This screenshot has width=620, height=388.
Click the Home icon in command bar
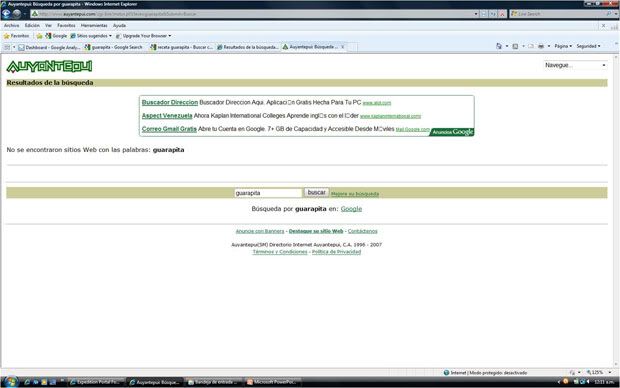(499, 46)
